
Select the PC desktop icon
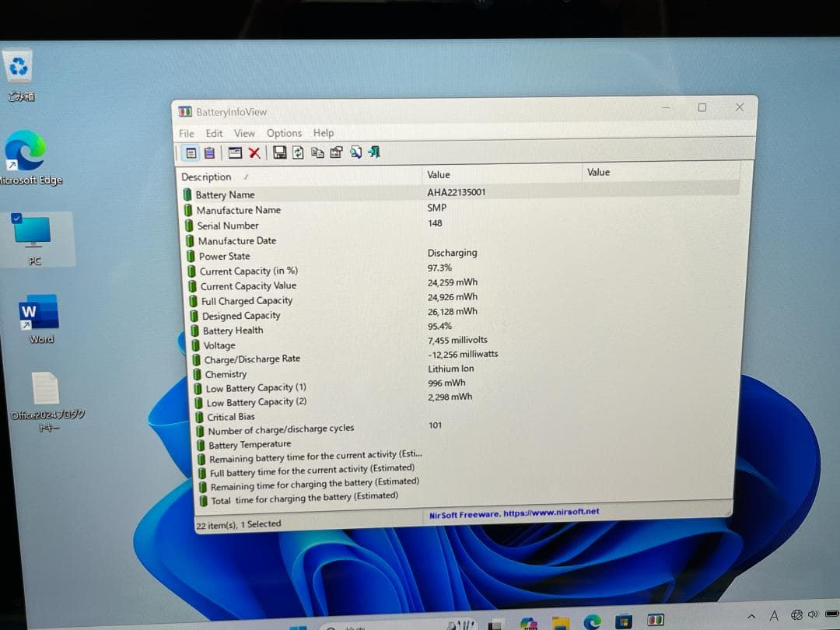point(33,240)
